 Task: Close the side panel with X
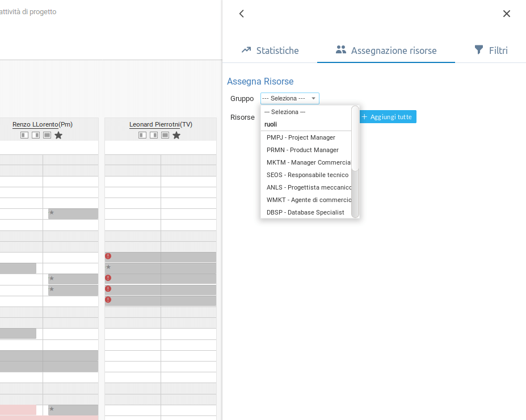point(507,14)
